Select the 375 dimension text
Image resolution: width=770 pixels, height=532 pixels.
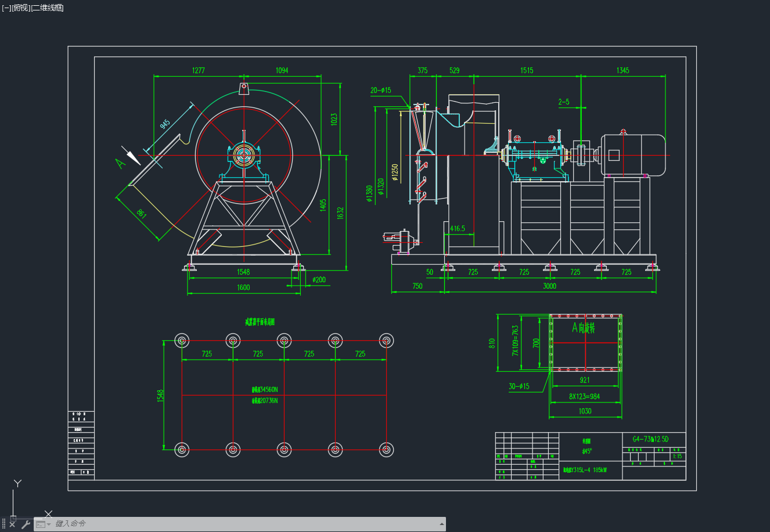[423, 70]
